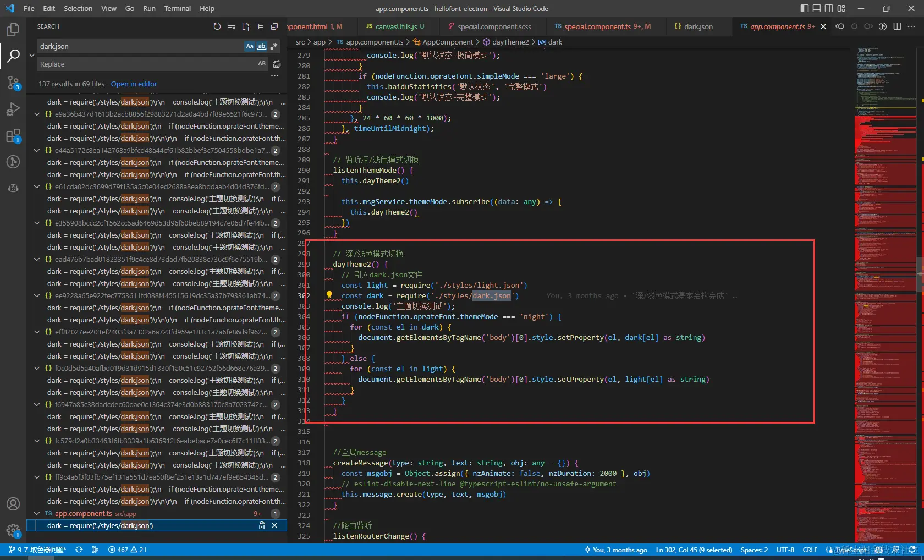Click the lightbulb code action icon

click(329, 295)
